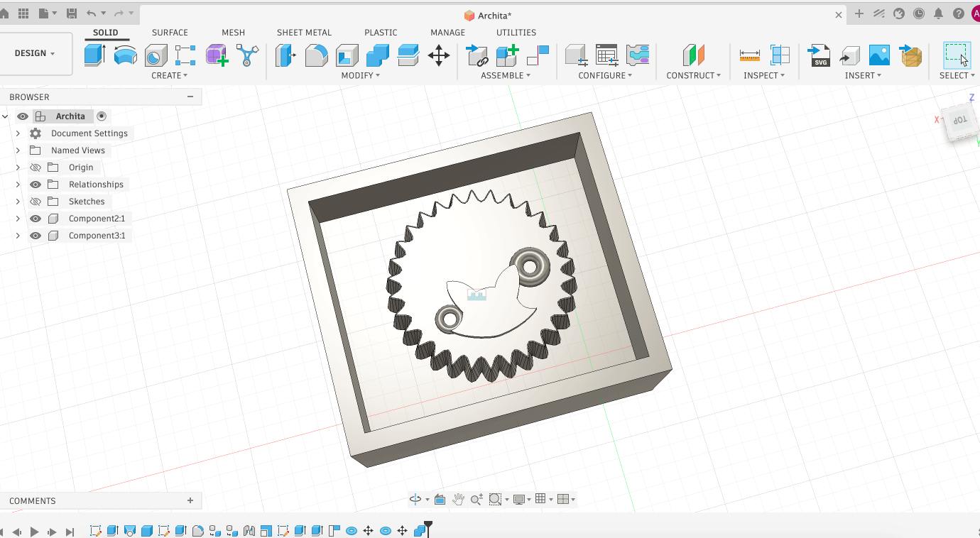Expand the Sketches folder
The image size is (980, 538).
click(x=18, y=202)
